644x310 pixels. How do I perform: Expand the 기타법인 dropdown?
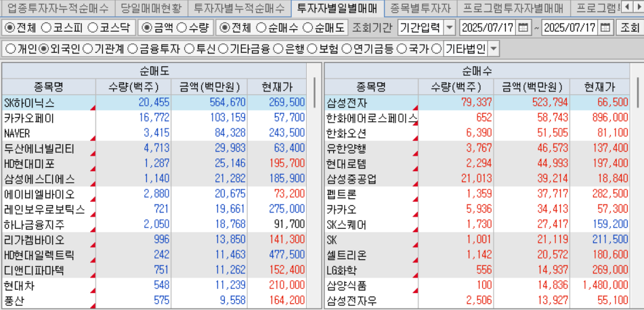coord(493,49)
